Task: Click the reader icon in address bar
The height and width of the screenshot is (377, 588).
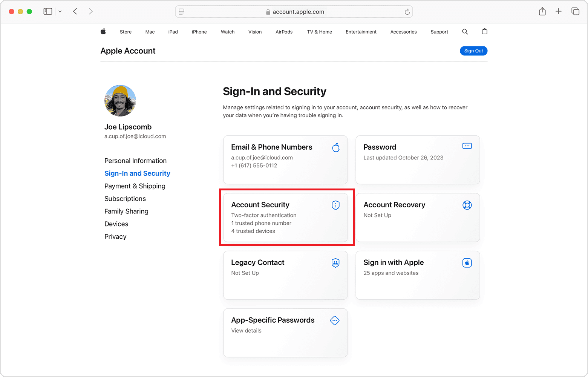Action: click(181, 12)
